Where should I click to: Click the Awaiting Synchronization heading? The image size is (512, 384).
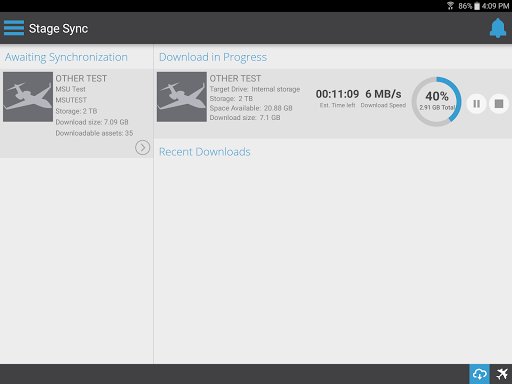click(66, 57)
